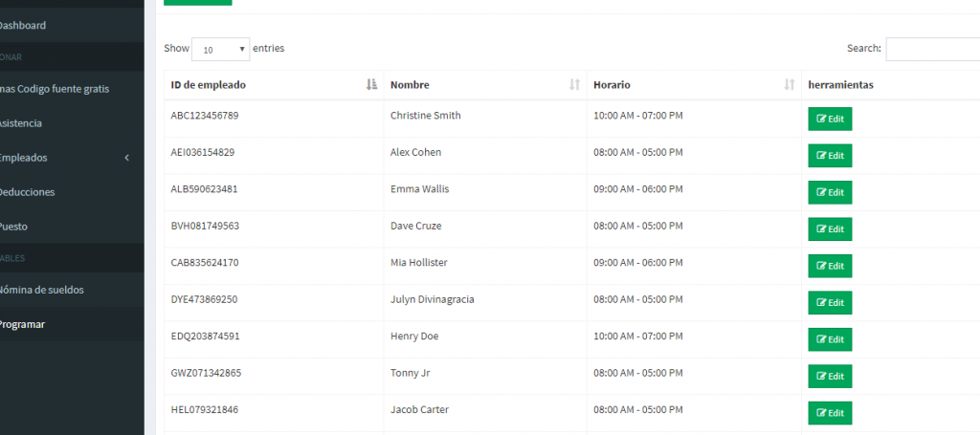Edit Henry Doe's schedule
Viewport: 980px width, 435px height.
pyautogui.click(x=830, y=339)
